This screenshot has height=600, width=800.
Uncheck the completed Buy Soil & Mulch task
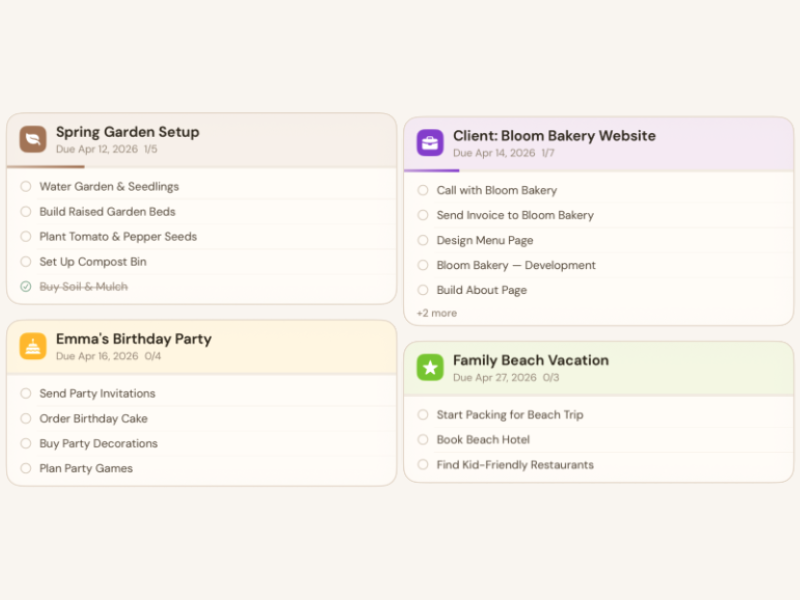pos(25,286)
